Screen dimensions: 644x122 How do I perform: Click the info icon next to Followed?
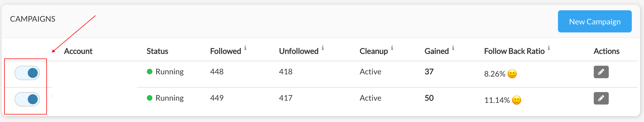[245, 48]
